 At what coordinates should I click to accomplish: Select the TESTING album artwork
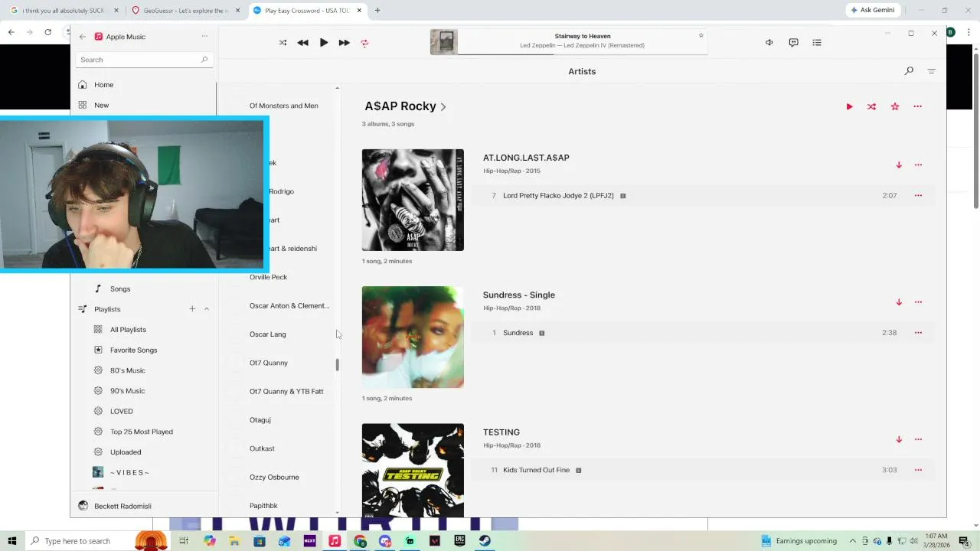(x=413, y=470)
